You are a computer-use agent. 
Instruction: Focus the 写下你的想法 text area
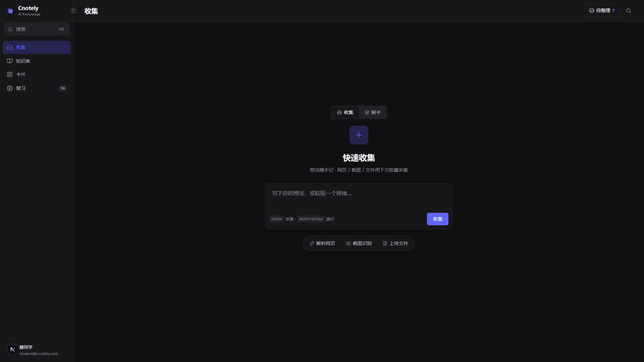click(x=359, y=197)
